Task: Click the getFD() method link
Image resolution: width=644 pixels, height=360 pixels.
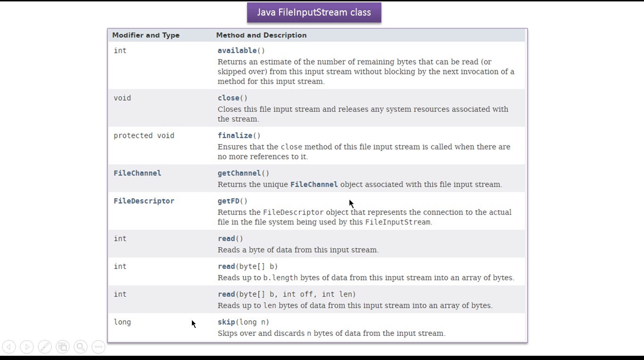Action: [x=229, y=201]
